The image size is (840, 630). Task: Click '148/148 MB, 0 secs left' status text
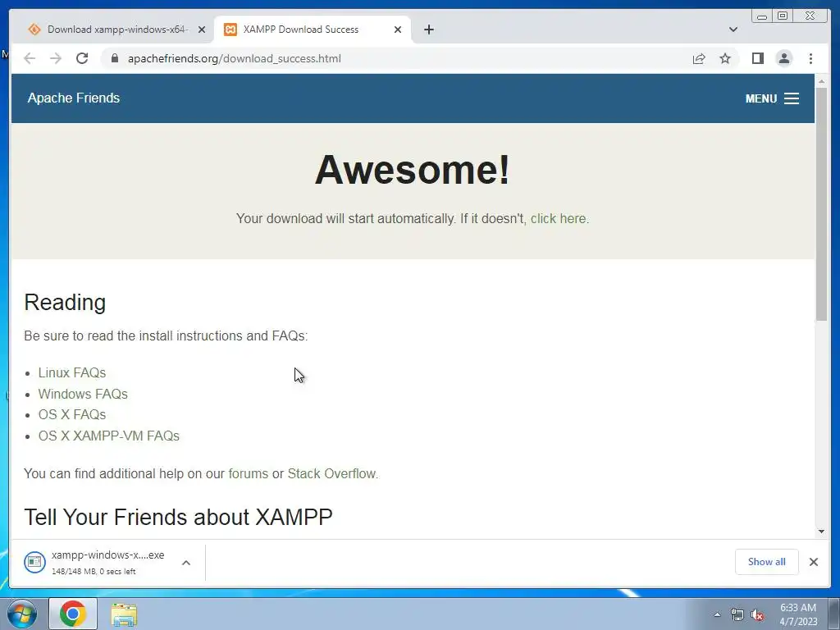click(x=94, y=572)
